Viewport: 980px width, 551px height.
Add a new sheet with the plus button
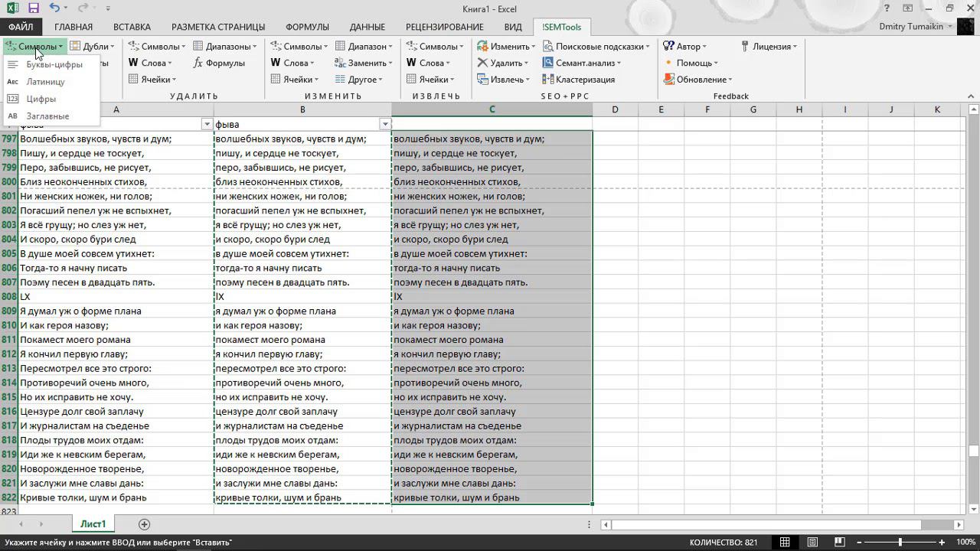[144, 524]
